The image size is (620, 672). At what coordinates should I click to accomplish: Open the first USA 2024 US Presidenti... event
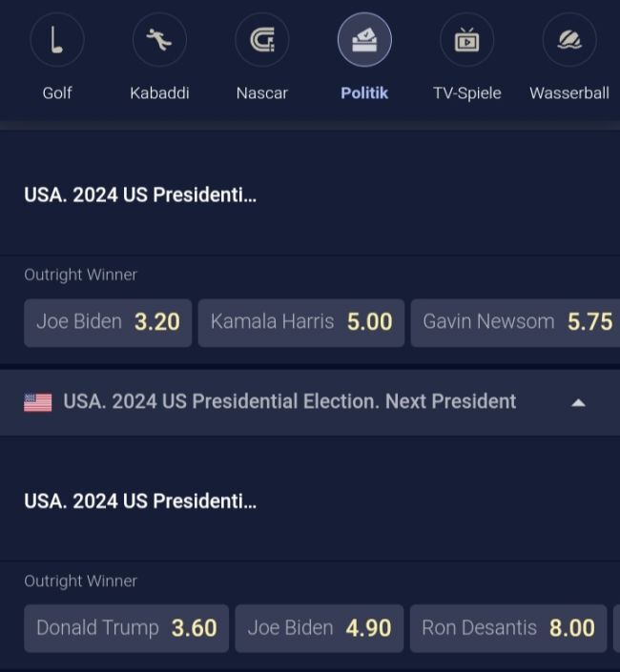pos(140,194)
